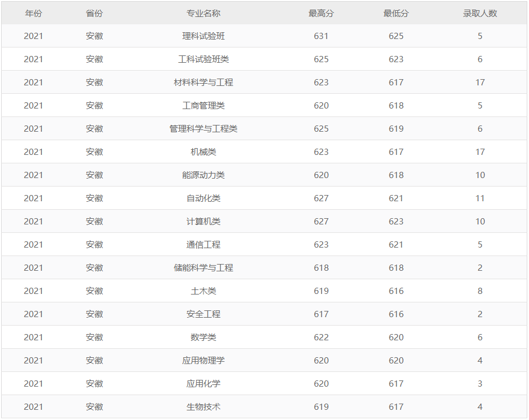Click the 计算机类 major name
The width and height of the screenshot is (529, 420).
coord(203,222)
